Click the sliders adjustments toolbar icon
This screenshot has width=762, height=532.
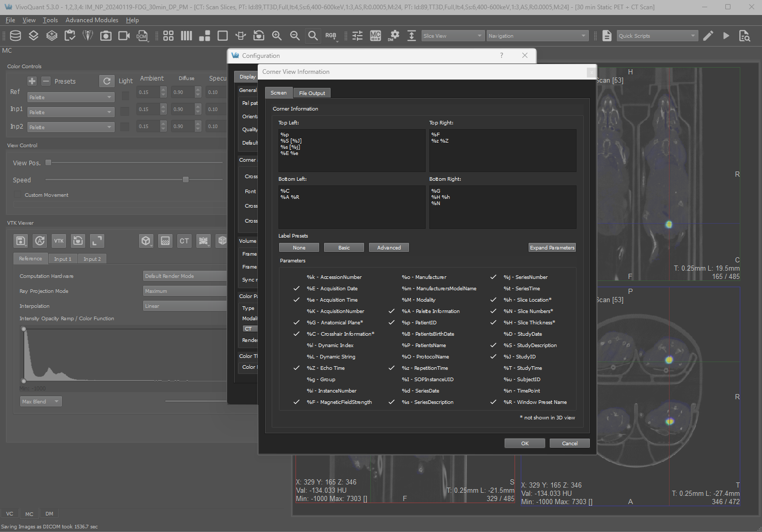(x=357, y=36)
